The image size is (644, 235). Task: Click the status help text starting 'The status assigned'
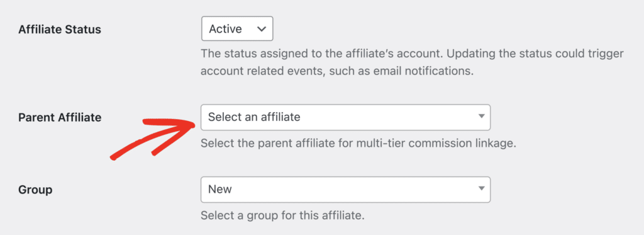(413, 54)
